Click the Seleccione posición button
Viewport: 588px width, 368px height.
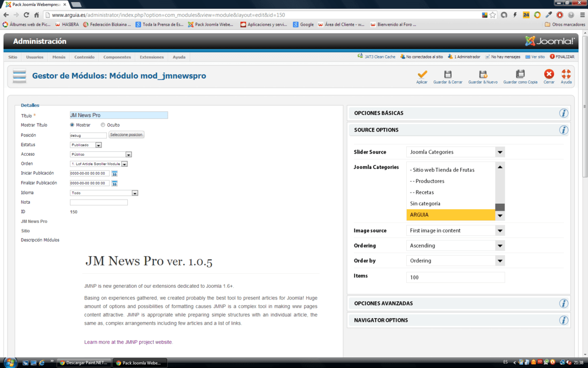point(126,135)
